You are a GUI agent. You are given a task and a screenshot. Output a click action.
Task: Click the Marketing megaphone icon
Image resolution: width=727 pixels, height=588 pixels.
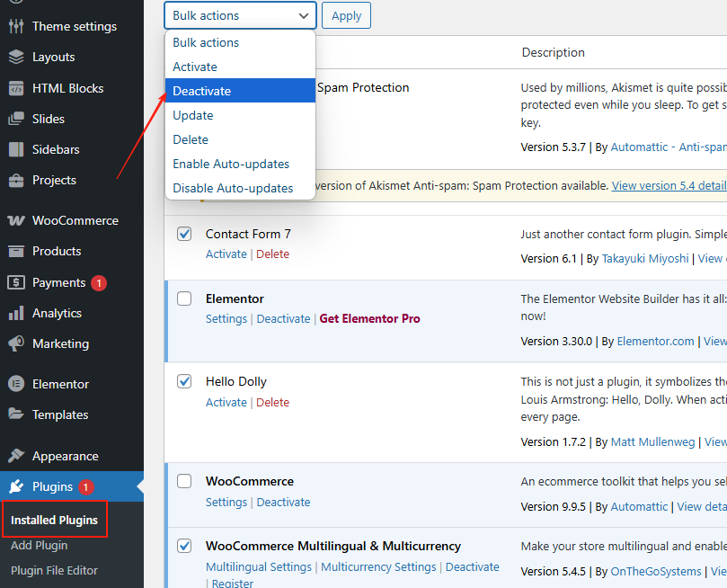16,343
